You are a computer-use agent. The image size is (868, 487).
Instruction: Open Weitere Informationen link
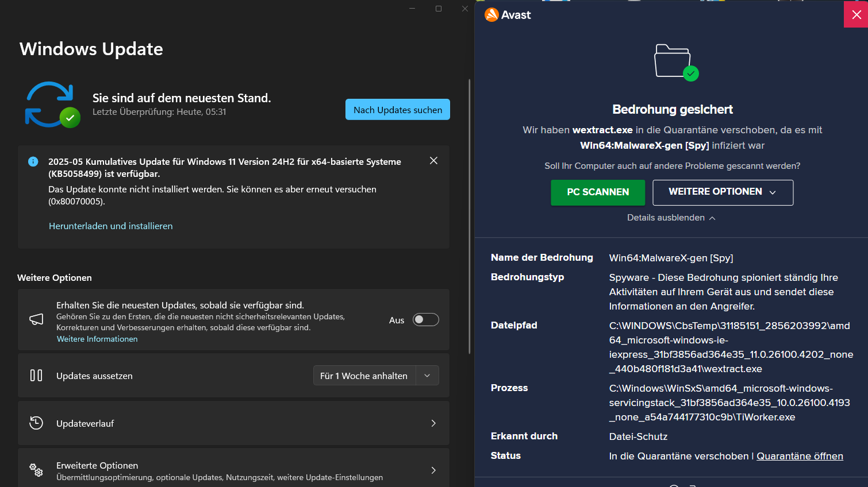(x=97, y=339)
